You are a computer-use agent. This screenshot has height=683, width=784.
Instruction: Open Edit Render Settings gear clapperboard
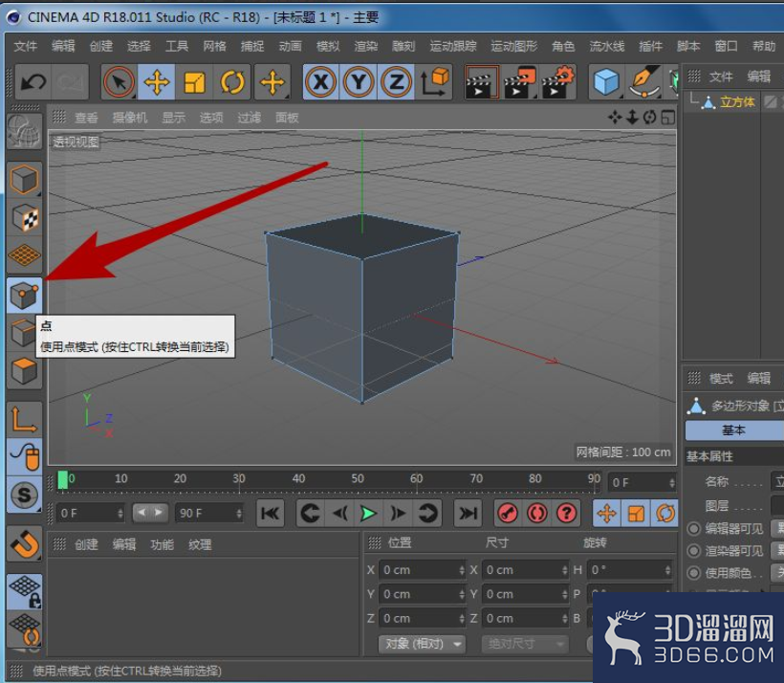557,81
